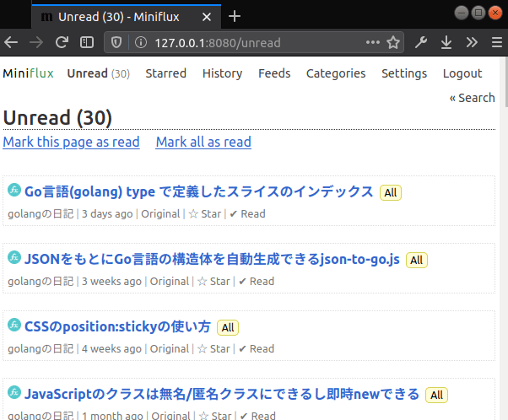508x420 pixels.
Task: Close the Unread (30) - Miniflux tab
Action: click(x=207, y=17)
